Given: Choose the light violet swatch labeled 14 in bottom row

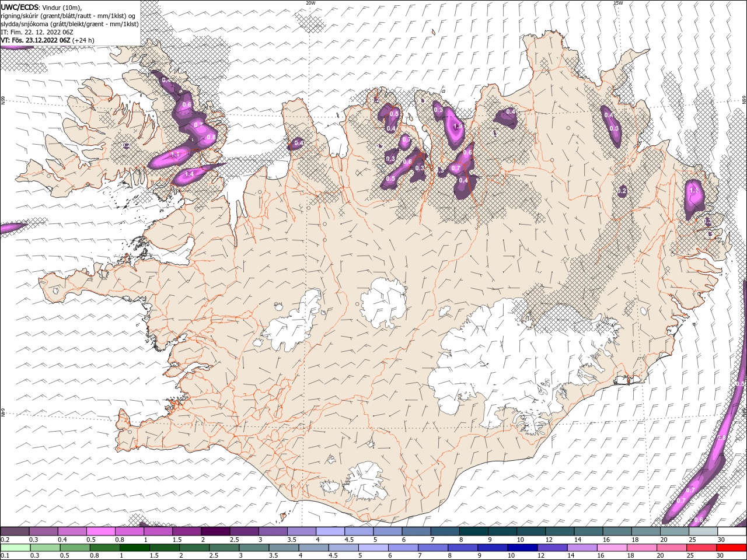Looking at the screenshot, I should click(x=581, y=548).
